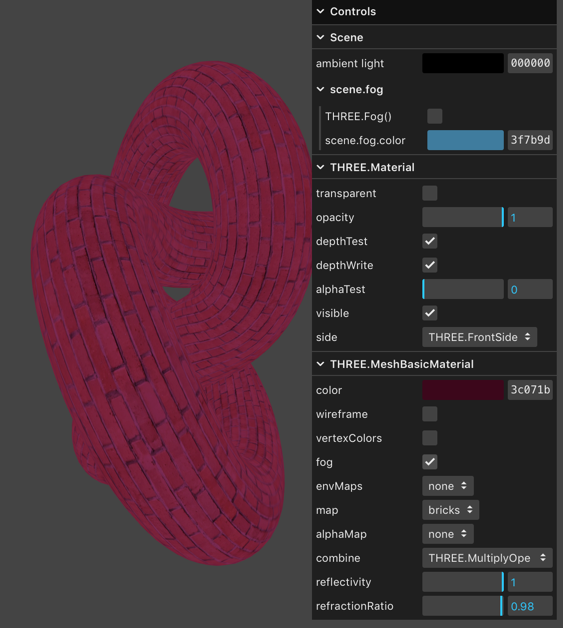Collapse the THREE.Material section chevron
The height and width of the screenshot is (628, 563).
[320, 167]
